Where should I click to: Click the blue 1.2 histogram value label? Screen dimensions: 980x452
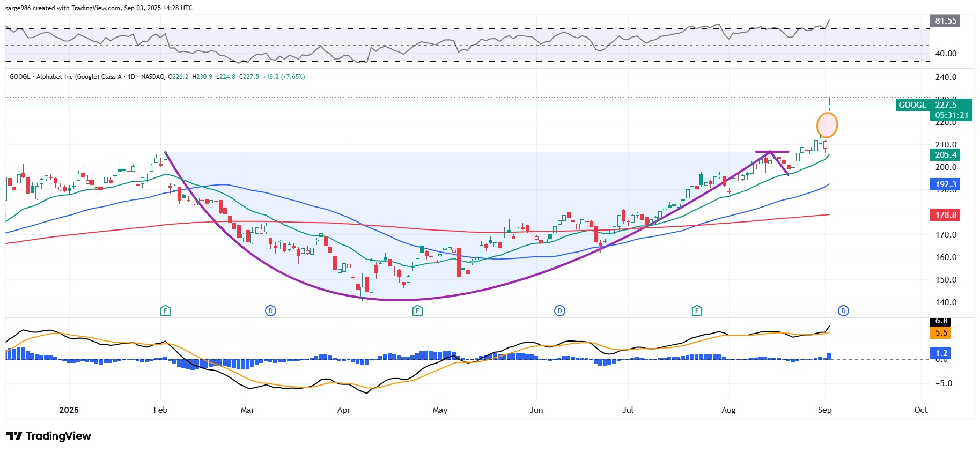(x=941, y=353)
